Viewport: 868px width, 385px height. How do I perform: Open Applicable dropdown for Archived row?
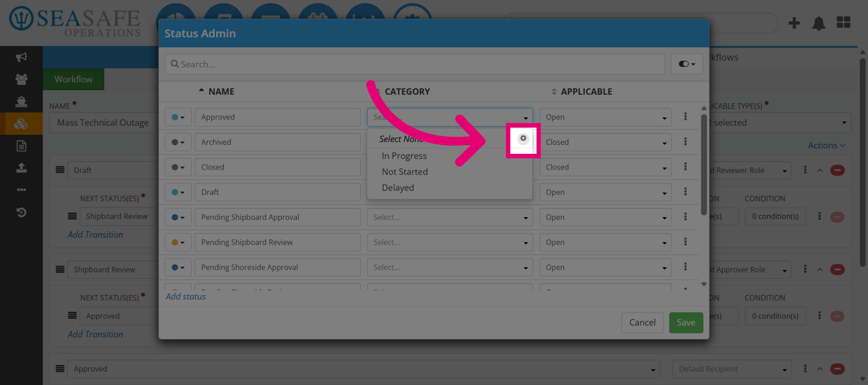click(605, 142)
